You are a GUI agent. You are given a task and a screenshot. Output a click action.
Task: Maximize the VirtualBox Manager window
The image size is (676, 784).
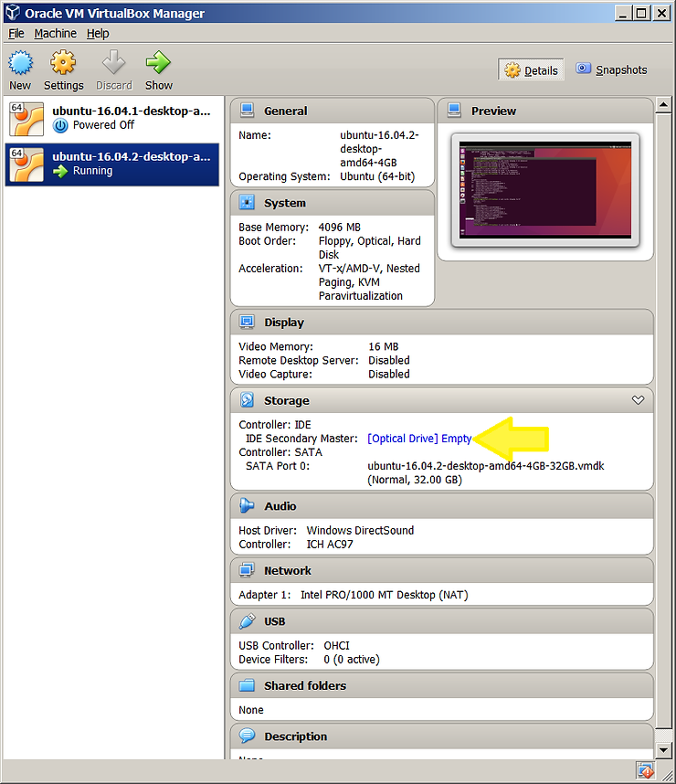[641, 13]
